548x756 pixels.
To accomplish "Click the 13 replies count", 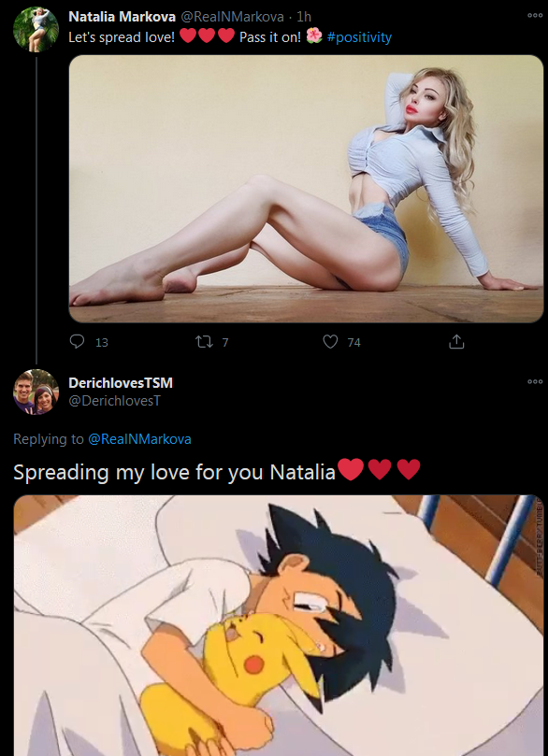I will (101, 342).
